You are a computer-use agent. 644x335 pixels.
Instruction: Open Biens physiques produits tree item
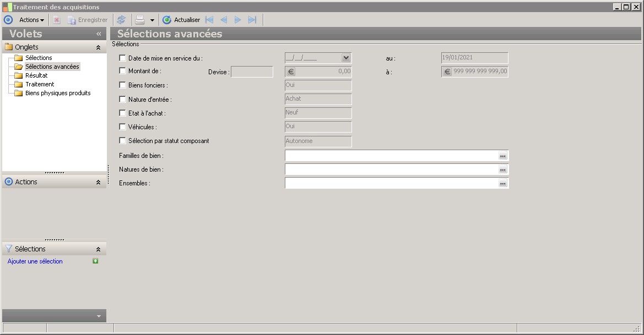click(x=58, y=93)
